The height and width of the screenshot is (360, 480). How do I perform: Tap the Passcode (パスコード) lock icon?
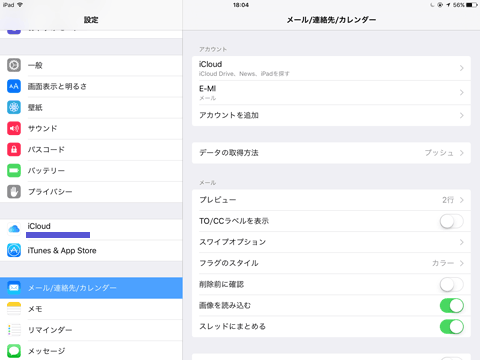pyautogui.click(x=14, y=149)
